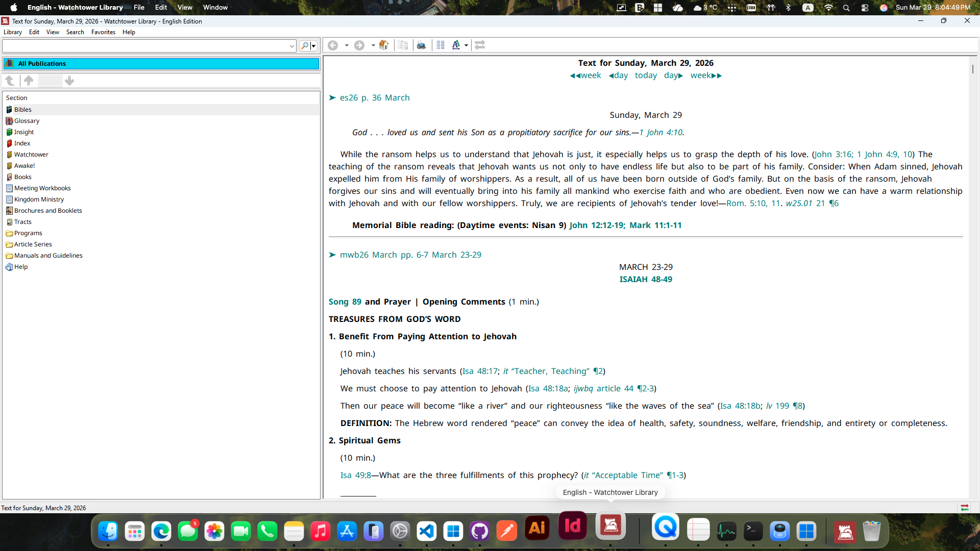Image resolution: width=980 pixels, height=551 pixels.
Task: Click the 'today' navigation link
Action: pos(646,76)
